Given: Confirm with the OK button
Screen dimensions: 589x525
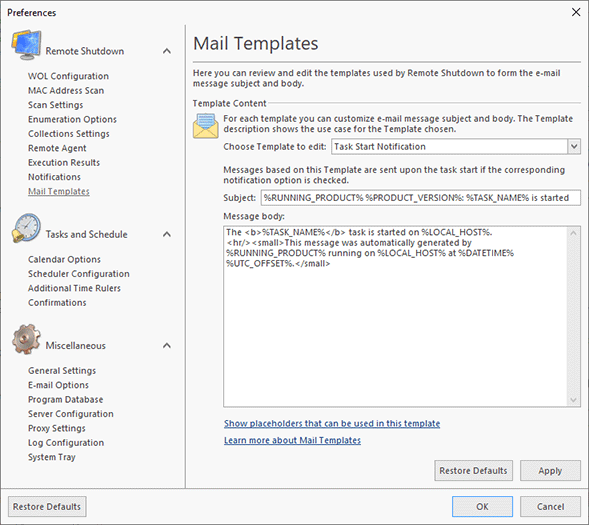Looking at the screenshot, I should (482, 507).
